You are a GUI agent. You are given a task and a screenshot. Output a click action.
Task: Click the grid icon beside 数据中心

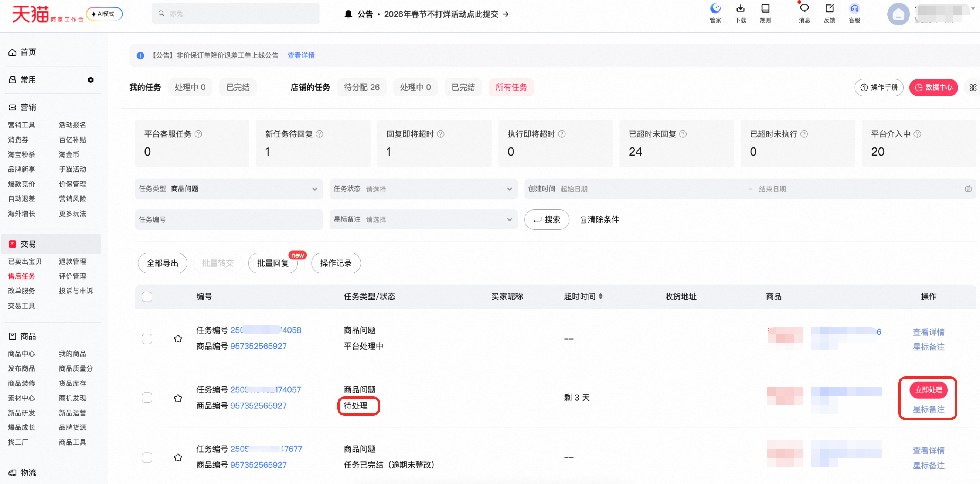coord(973,88)
